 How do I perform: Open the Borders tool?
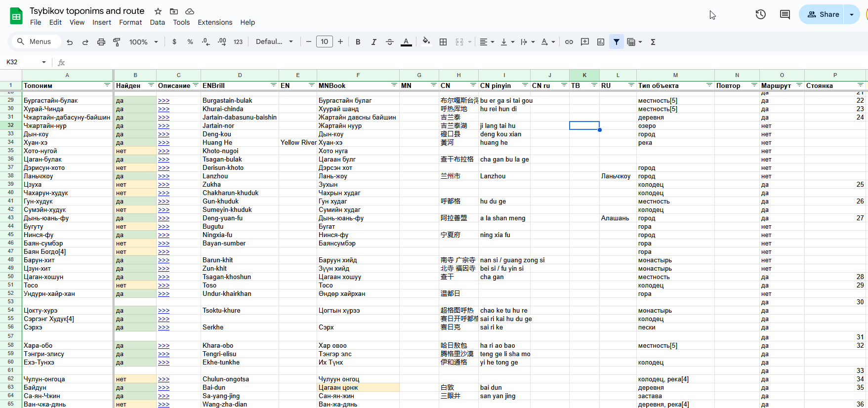(x=443, y=42)
